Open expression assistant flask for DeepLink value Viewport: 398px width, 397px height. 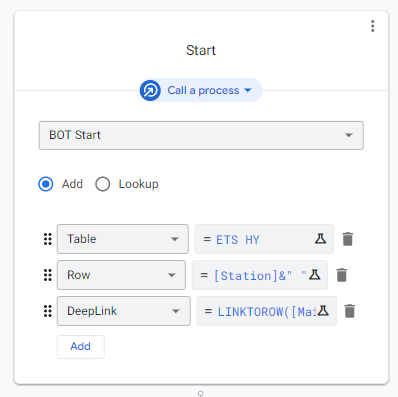[x=323, y=311]
